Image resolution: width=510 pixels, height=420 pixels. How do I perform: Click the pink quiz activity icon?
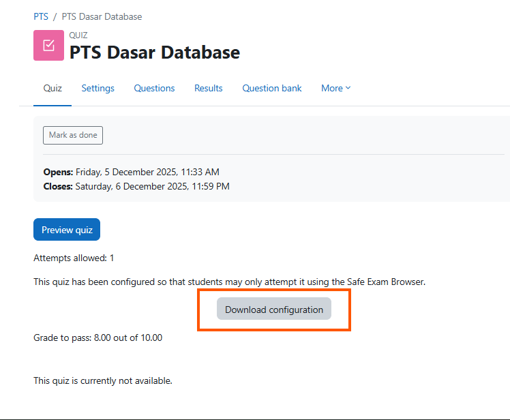pos(48,46)
